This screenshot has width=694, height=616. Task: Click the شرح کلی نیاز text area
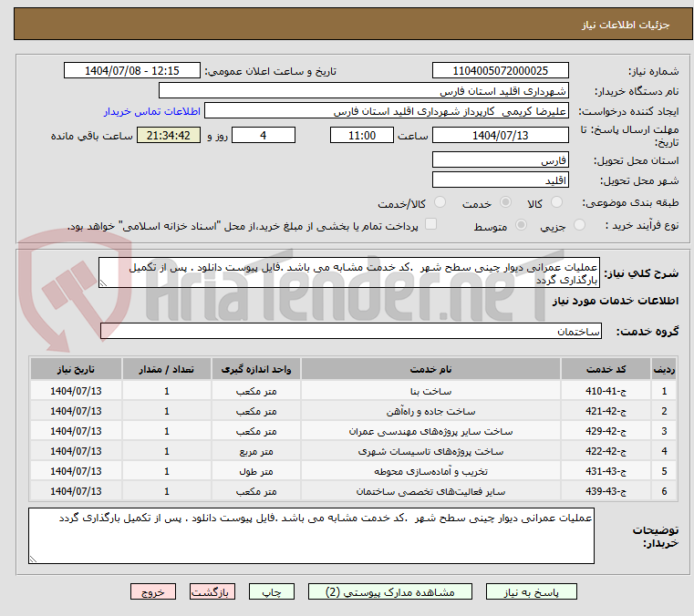point(349,272)
